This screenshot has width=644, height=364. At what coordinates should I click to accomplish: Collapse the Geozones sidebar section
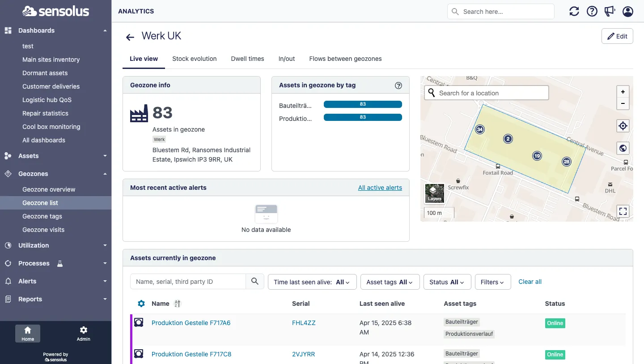coord(105,174)
